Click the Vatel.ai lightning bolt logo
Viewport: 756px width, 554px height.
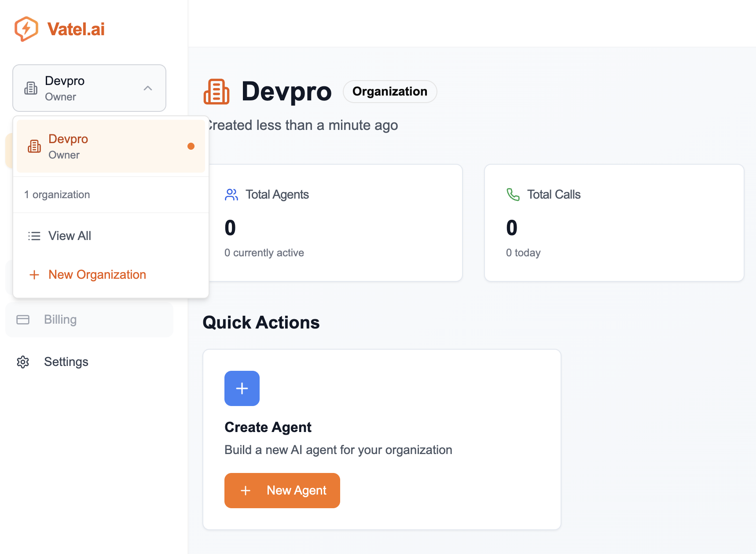click(x=26, y=28)
